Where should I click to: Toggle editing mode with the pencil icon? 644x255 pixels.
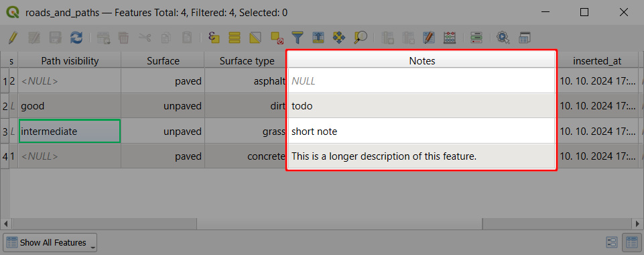[x=13, y=38]
